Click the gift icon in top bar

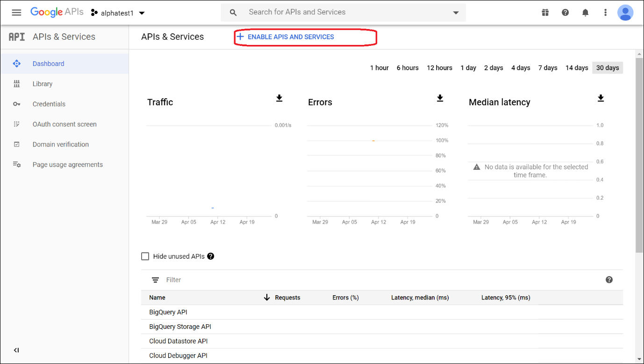(x=545, y=13)
